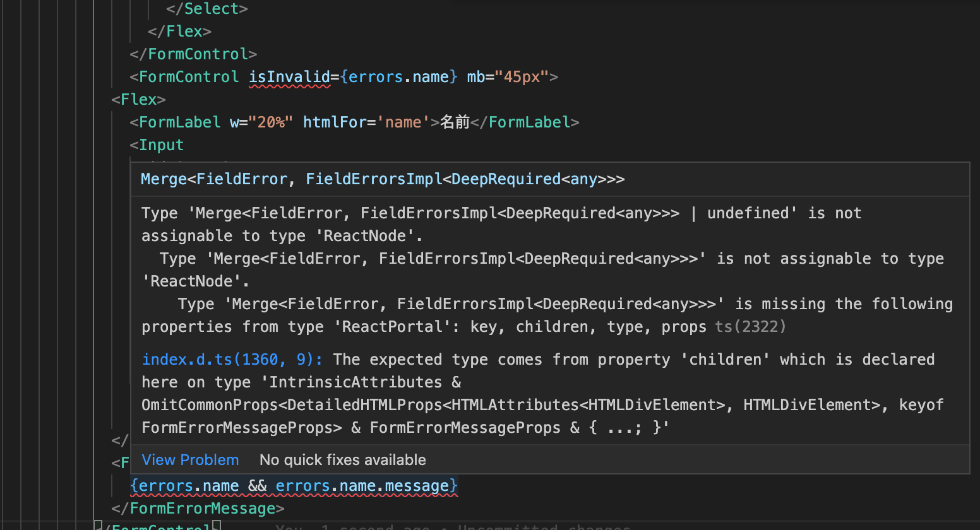980x530 pixels.
Task: Click the htmlFor='name' attribute
Action: pyautogui.click(x=367, y=122)
